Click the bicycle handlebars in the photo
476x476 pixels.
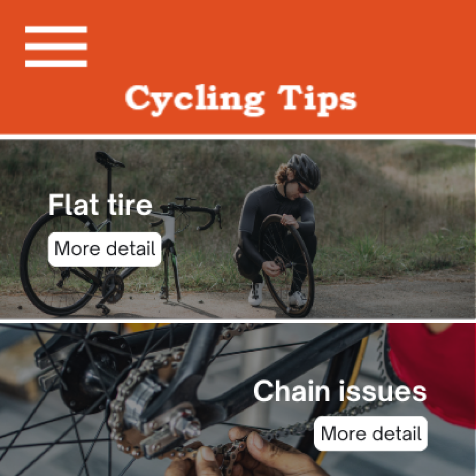pyautogui.click(x=191, y=212)
